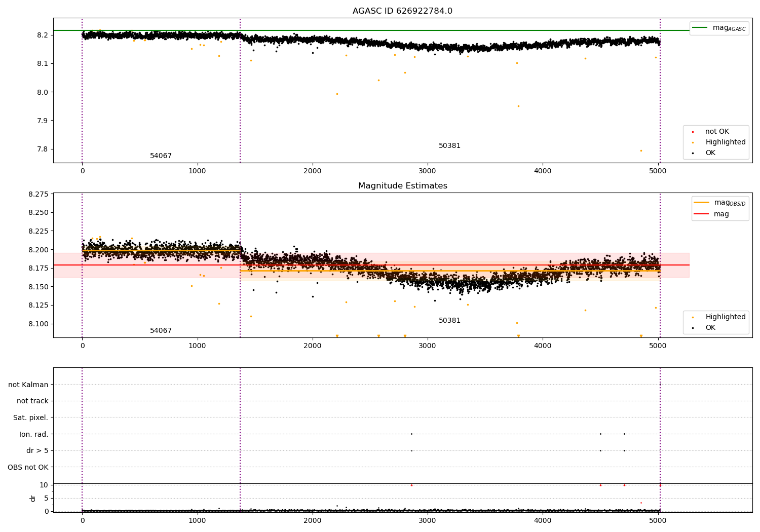Click the 'OBS not OK' row label

coord(28,467)
